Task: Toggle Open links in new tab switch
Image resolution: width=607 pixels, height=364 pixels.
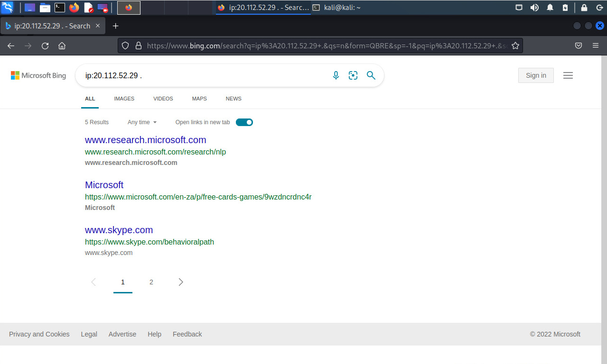Action: [244, 122]
